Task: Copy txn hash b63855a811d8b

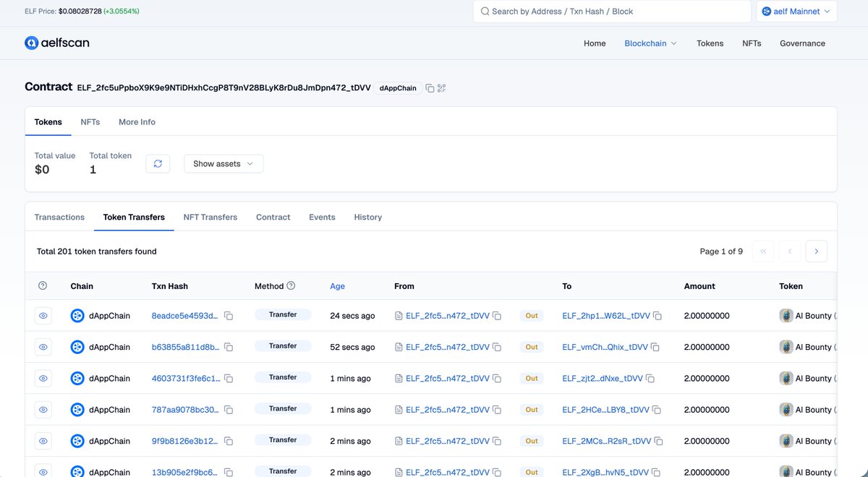Action: click(229, 347)
